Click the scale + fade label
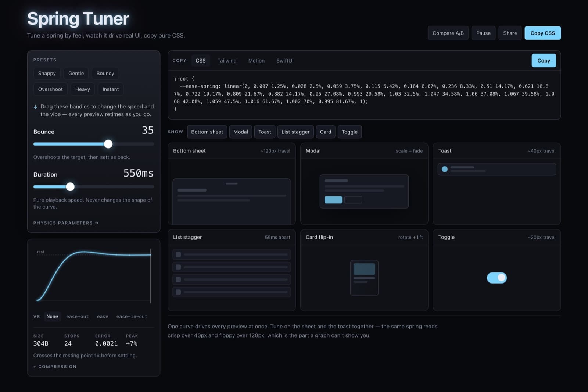 pyautogui.click(x=409, y=151)
